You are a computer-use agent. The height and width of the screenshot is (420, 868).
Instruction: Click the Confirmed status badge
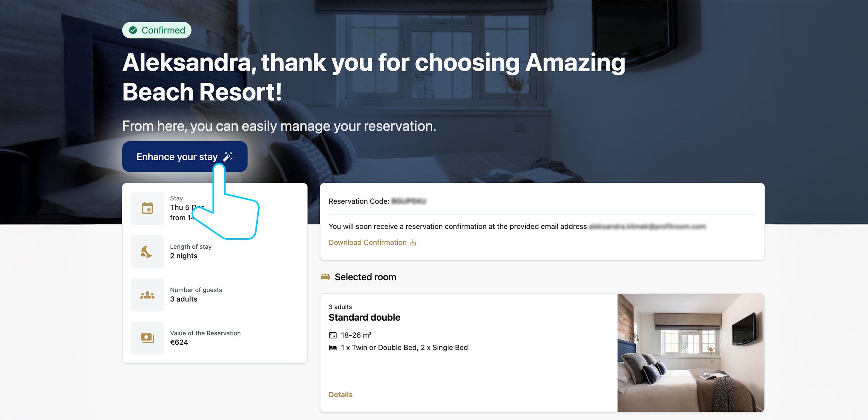(156, 30)
